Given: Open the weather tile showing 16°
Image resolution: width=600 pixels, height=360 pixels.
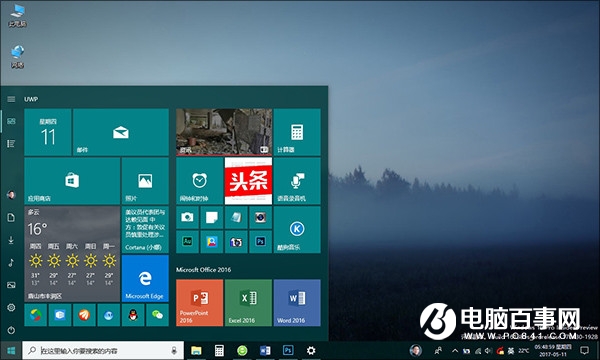Looking at the screenshot, I should [x=72, y=254].
